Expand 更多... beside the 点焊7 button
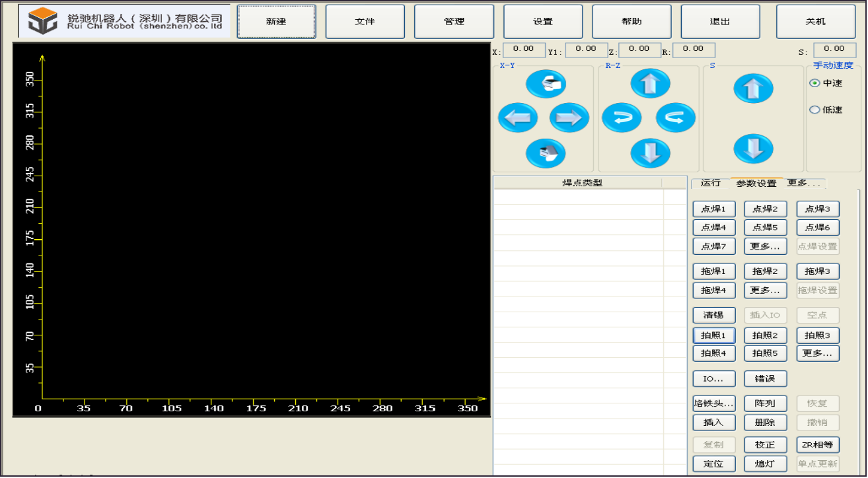Image resolution: width=868 pixels, height=478 pixels. [x=765, y=246]
